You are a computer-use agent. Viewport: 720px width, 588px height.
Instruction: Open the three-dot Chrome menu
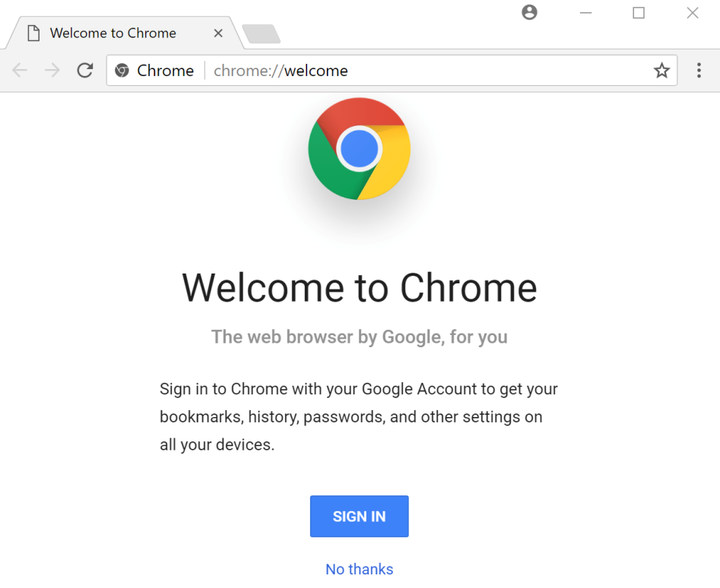(x=699, y=71)
